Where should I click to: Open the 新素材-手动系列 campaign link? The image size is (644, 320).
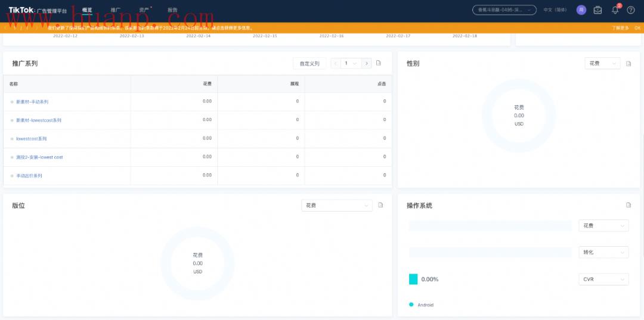tap(32, 102)
